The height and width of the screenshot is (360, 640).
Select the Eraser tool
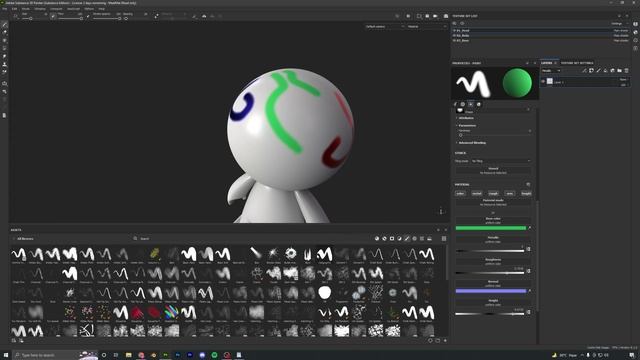pos(4,33)
